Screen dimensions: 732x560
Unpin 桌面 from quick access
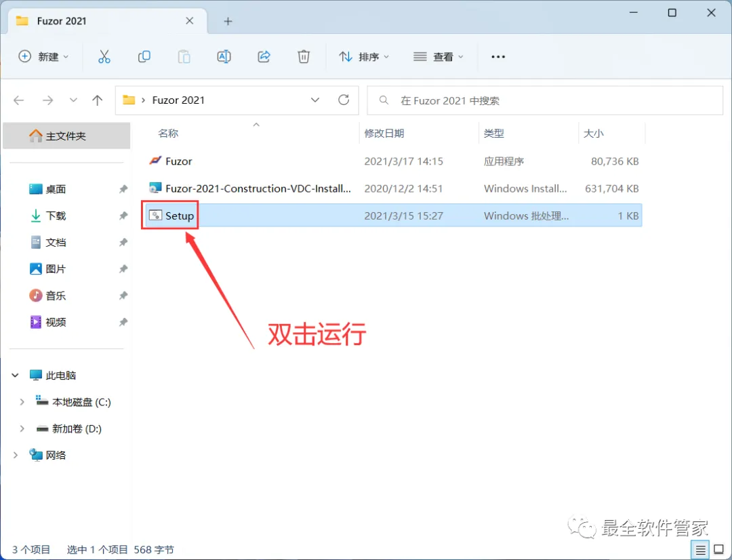pyautogui.click(x=123, y=188)
